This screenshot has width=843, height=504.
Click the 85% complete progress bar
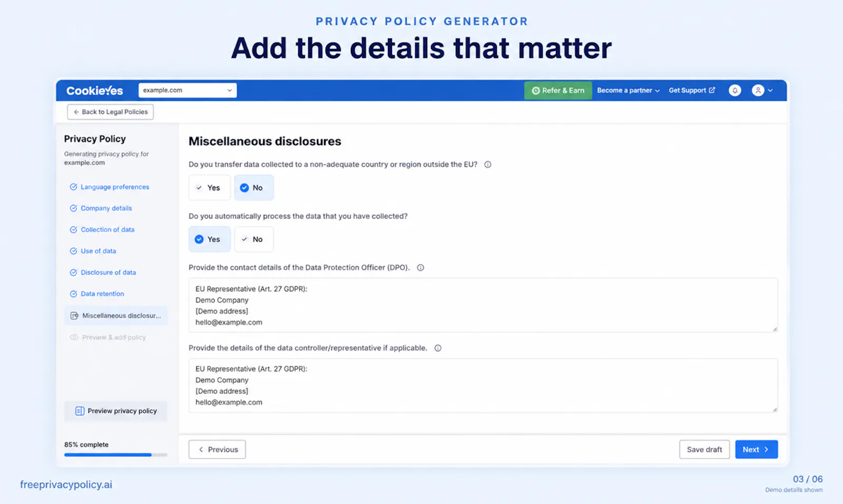point(116,454)
